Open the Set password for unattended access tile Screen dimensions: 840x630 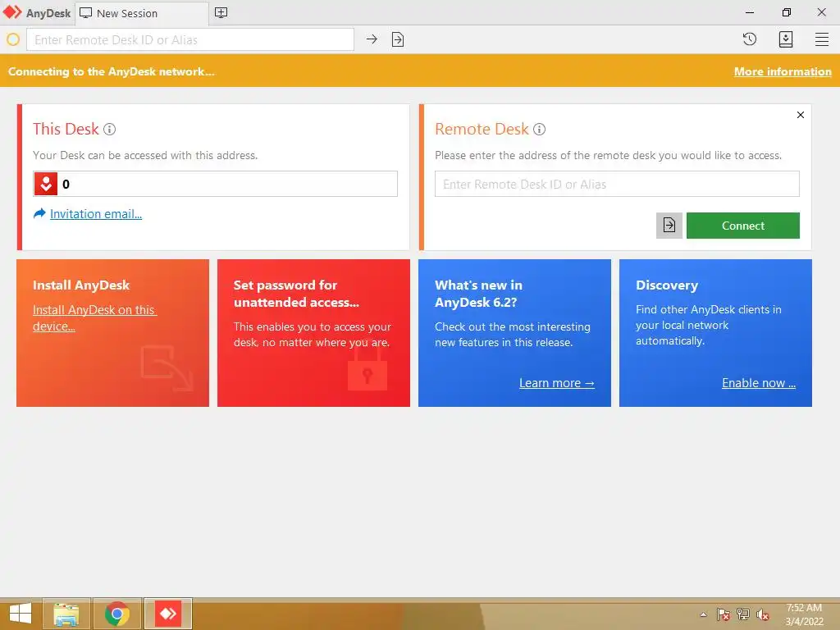coord(313,333)
